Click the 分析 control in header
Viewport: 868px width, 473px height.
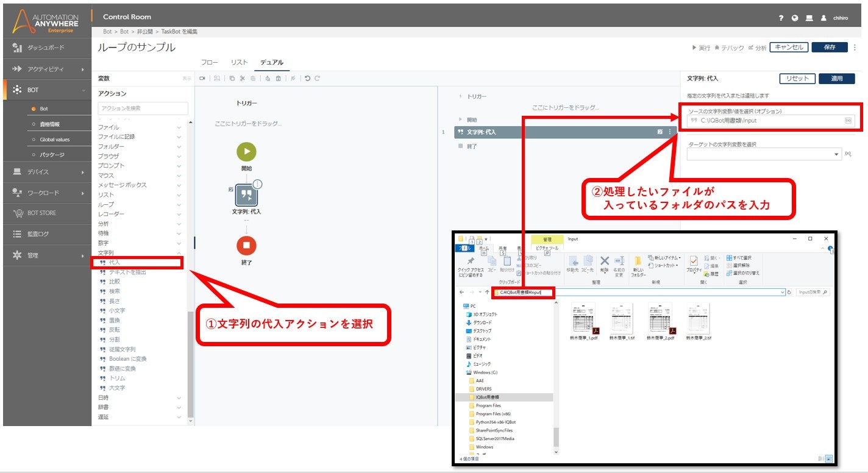pyautogui.click(x=757, y=48)
